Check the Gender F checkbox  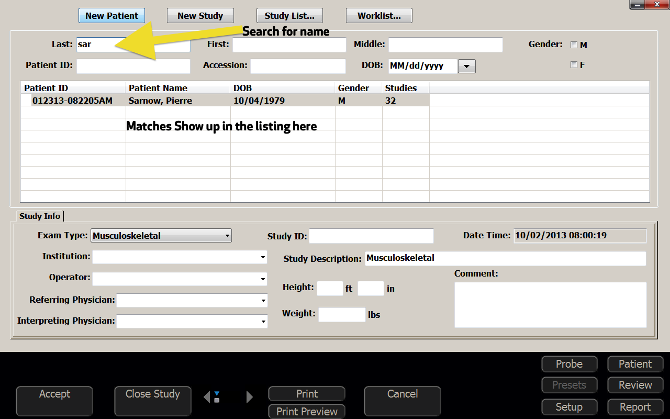pyautogui.click(x=574, y=64)
